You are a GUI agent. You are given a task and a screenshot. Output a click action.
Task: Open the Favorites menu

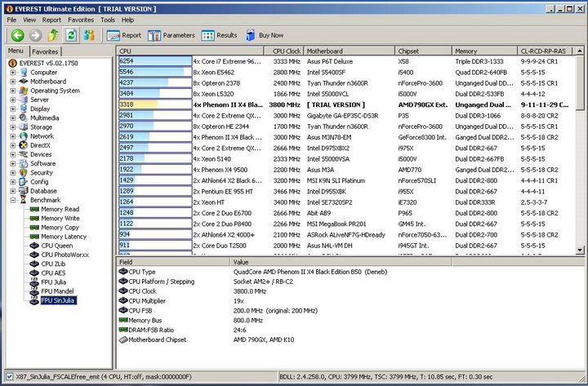(81, 20)
